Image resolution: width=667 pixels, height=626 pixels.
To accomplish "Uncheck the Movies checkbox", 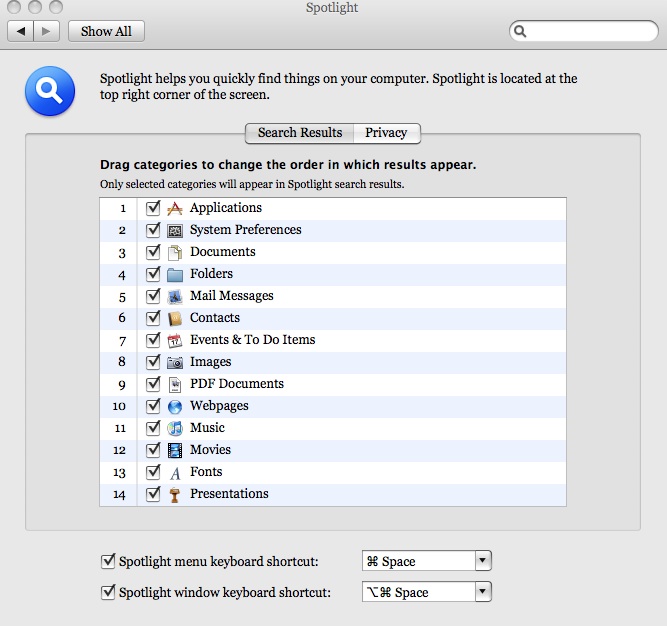I will pyautogui.click(x=153, y=450).
